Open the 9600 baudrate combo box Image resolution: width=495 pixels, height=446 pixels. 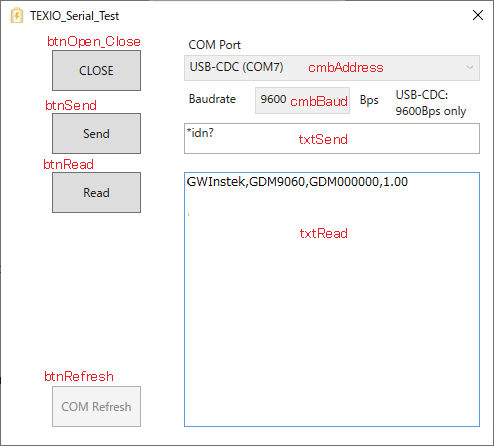click(x=302, y=100)
